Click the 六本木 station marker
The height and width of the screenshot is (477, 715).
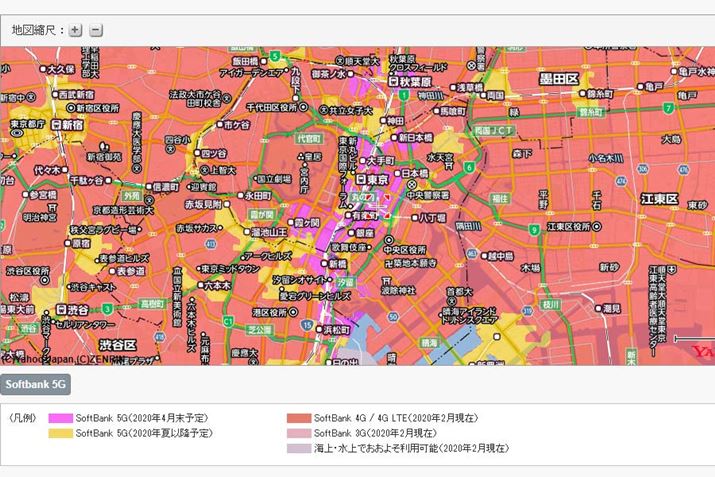coord(200,285)
